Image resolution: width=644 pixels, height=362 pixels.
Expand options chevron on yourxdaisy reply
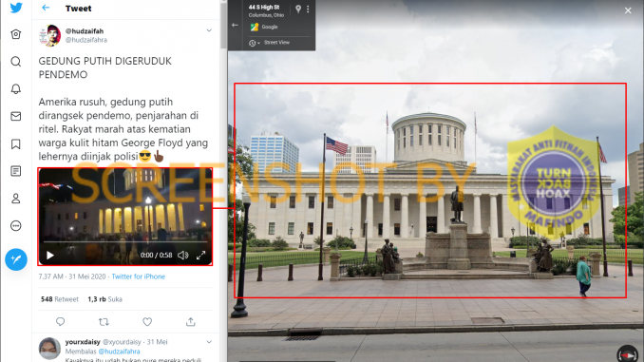[209, 342]
